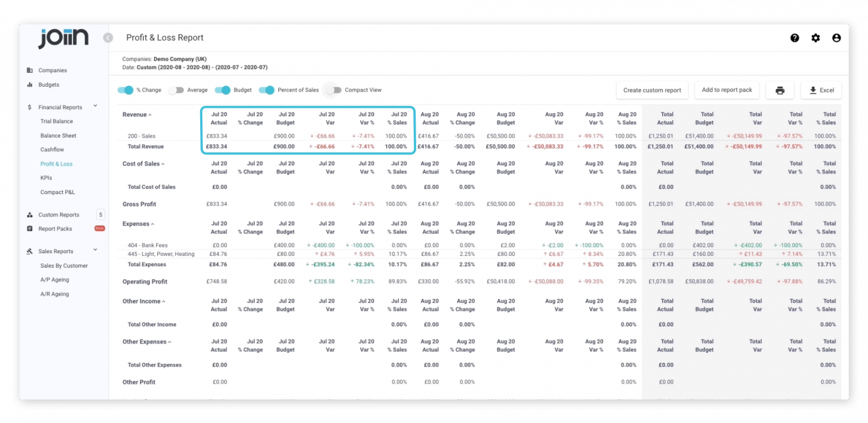
Task: Open settings gear icon
Action: [x=815, y=38]
